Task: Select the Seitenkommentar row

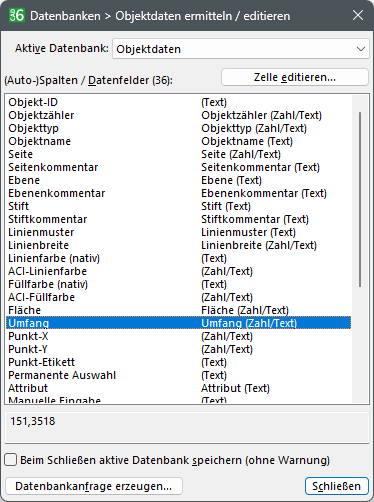Action: 178,167
